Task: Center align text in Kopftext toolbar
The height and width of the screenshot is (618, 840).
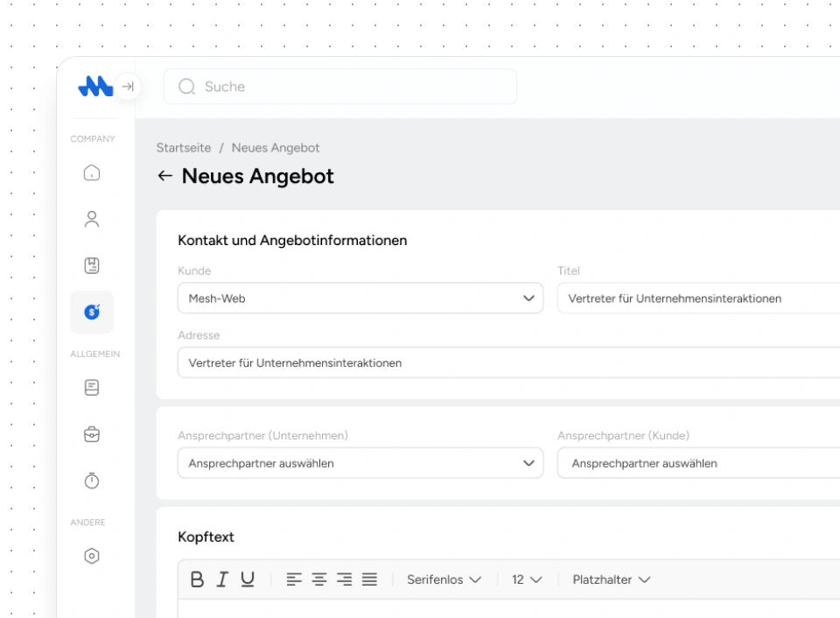Action: (x=319, y=579)
